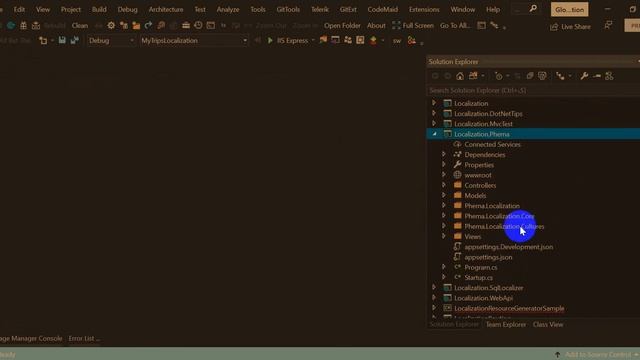Click the Open Folder toolbar button
The image size is (640, 360).
[342, 25]
